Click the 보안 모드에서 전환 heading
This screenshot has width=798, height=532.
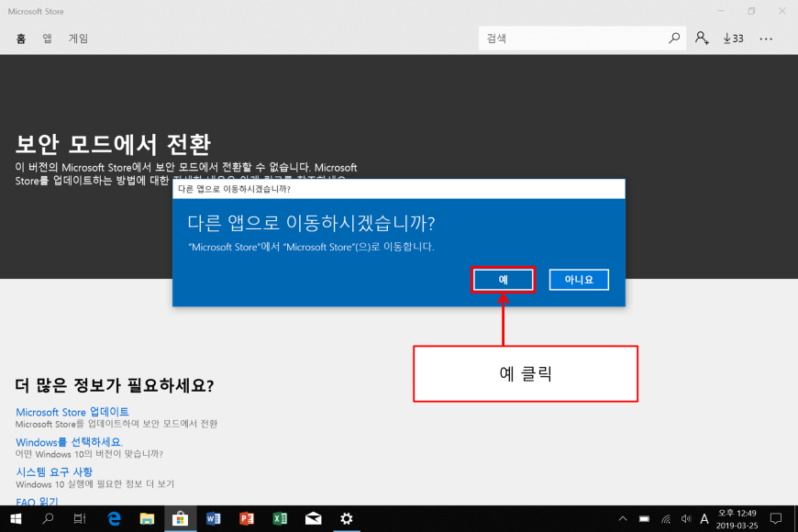click(113, 144)
